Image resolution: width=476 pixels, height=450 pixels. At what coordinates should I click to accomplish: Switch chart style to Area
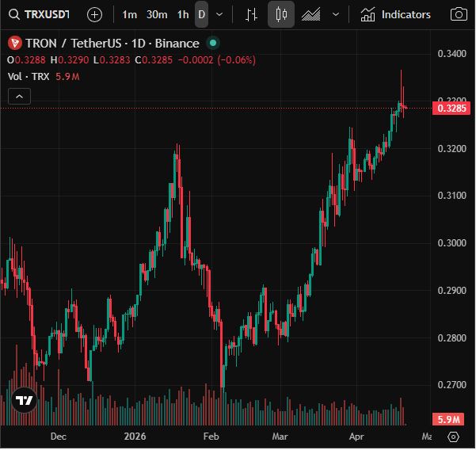click(310, 14)
